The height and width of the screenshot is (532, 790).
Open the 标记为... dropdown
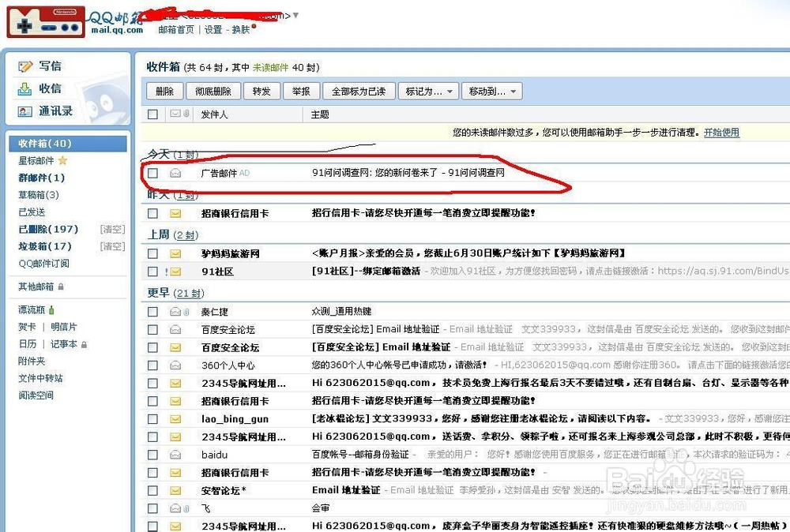tap(428, 92)
